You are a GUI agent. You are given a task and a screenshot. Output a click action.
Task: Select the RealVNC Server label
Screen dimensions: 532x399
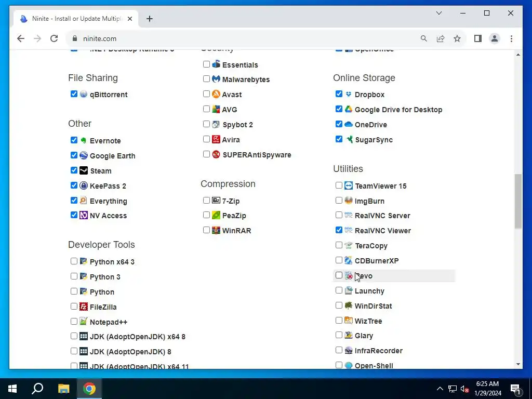click(382, 216)
